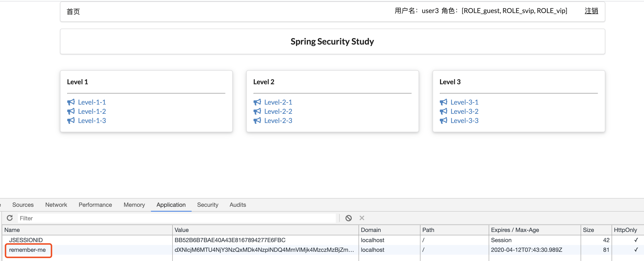This screenshot has height=261, width=644.
Task: Sort cookies by Domain column header
Action: 389,230
